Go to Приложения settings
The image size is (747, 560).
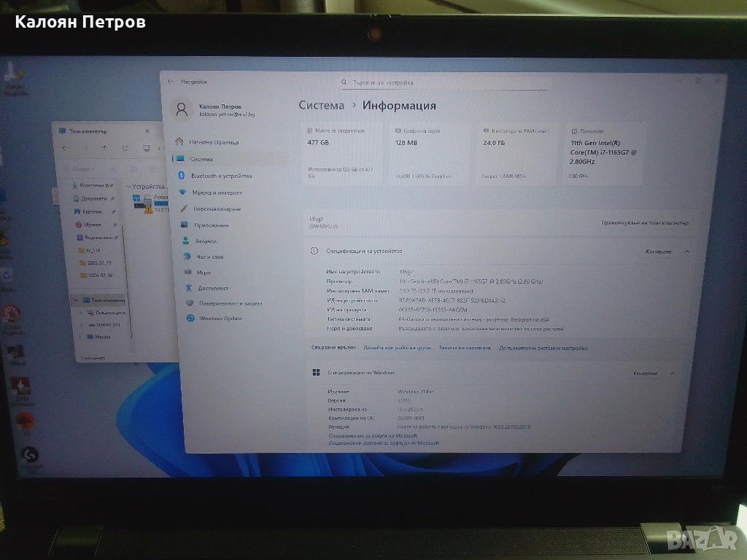pos(210,225)
